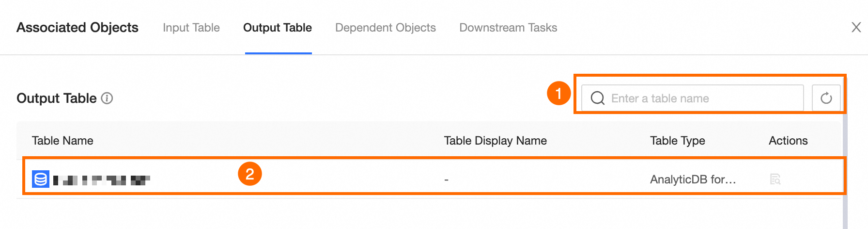Image resolution: width=868 pixels, height=229 pixels.
Task: Click the Table Type column header
Action: 677,141
